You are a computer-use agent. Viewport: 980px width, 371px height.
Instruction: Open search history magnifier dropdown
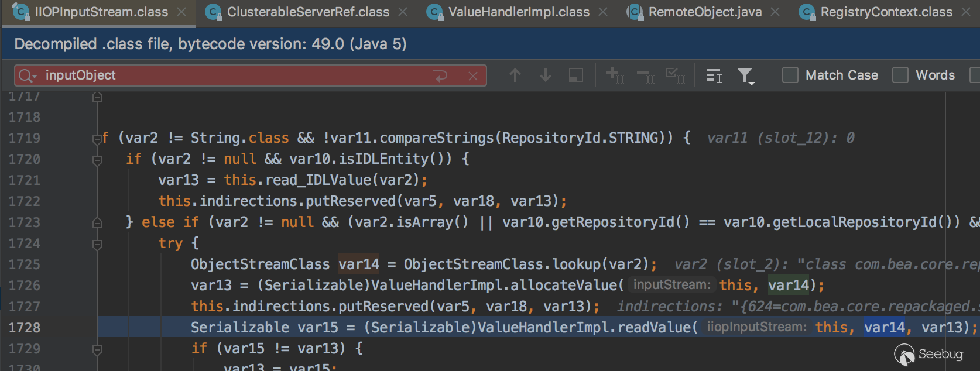point(27,75)
